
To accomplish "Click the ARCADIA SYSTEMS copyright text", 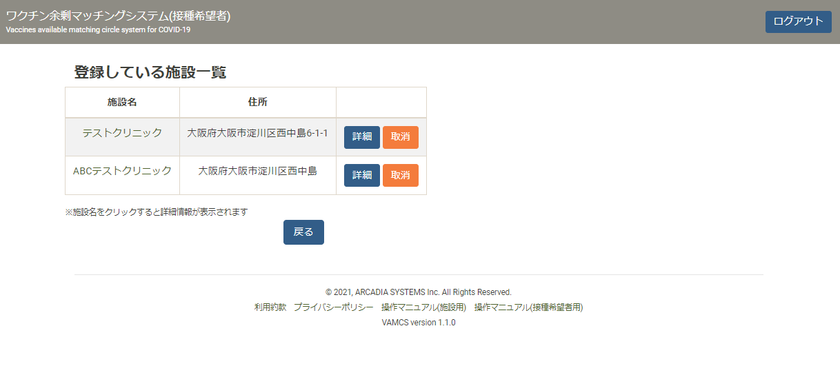I will coord(418,293).
